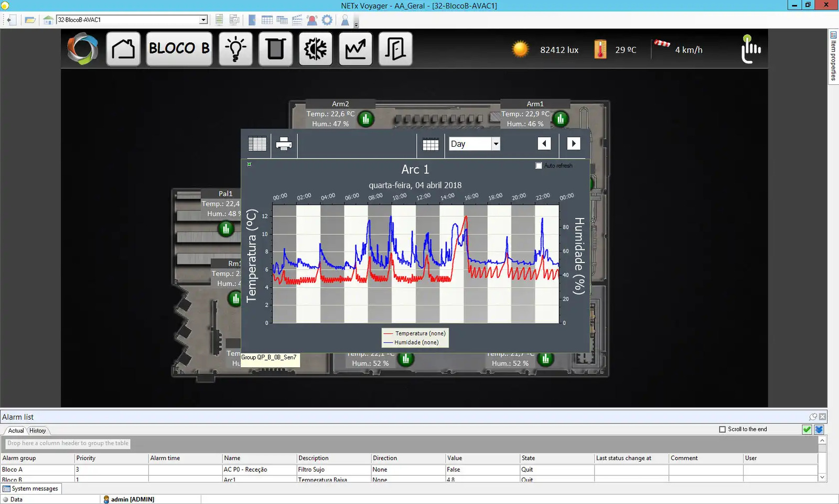The width and height of the screenshot is (839, 504).
Task: Expand the Day period dropdown
Action: 496,144
